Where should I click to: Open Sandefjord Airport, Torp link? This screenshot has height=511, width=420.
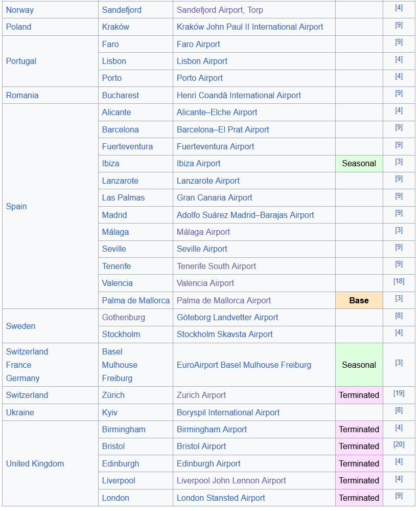220,10
